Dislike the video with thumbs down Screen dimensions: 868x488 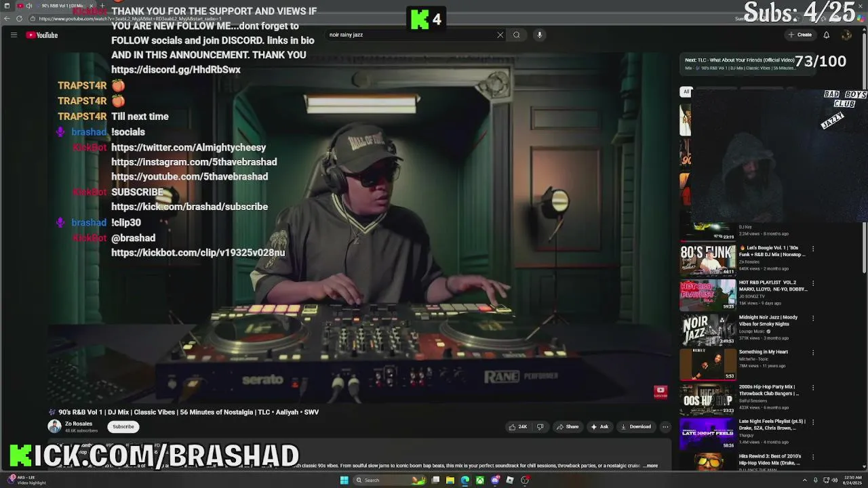pos(540,427)
